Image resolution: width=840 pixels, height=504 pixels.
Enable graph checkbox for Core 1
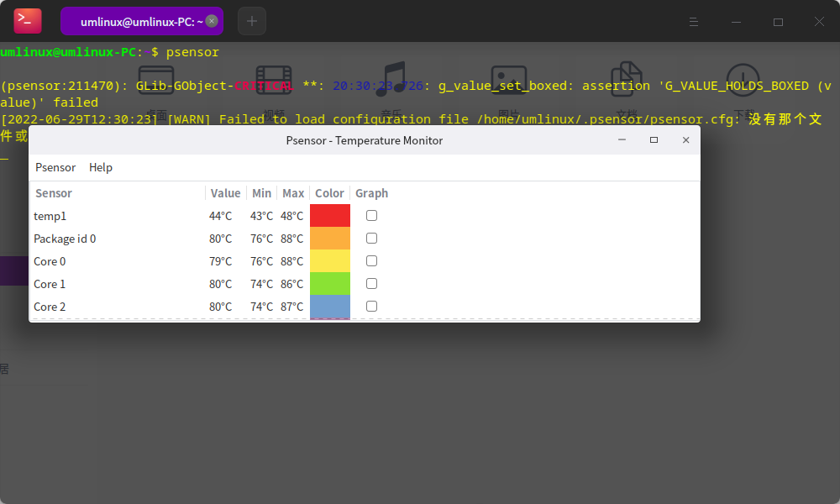click(372, 283)
